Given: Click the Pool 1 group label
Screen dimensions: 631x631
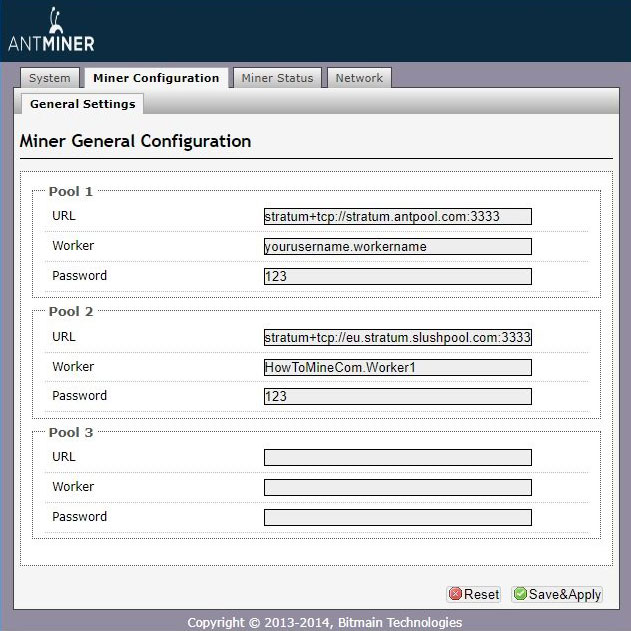Looking at the screenshot, I should coord(71,192).
